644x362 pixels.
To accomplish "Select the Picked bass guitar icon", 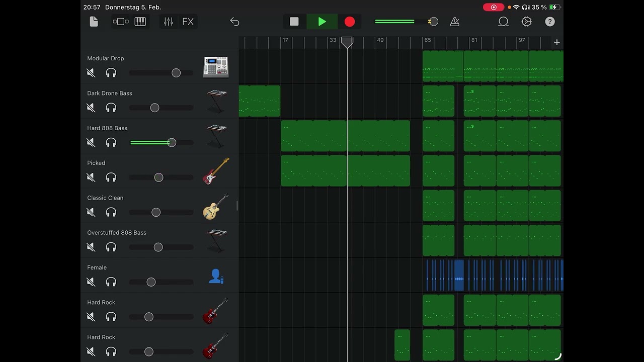I will point(216,171).
